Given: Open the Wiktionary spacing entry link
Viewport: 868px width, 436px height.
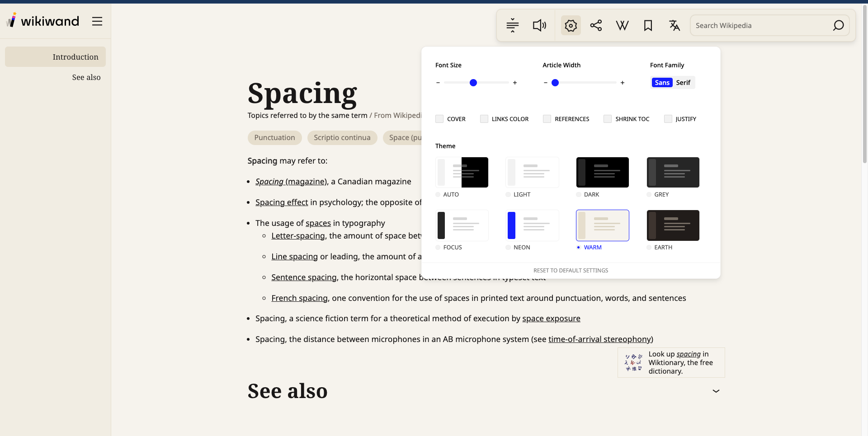Looking at the screenshot, I should 688,354.
